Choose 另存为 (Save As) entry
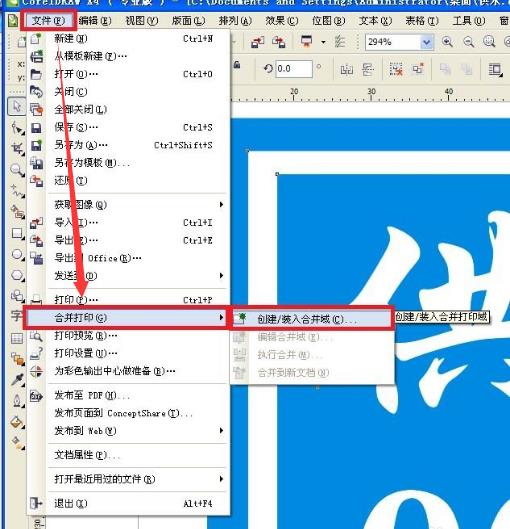This screenshot has width=510, height=529. pos(128,145)
